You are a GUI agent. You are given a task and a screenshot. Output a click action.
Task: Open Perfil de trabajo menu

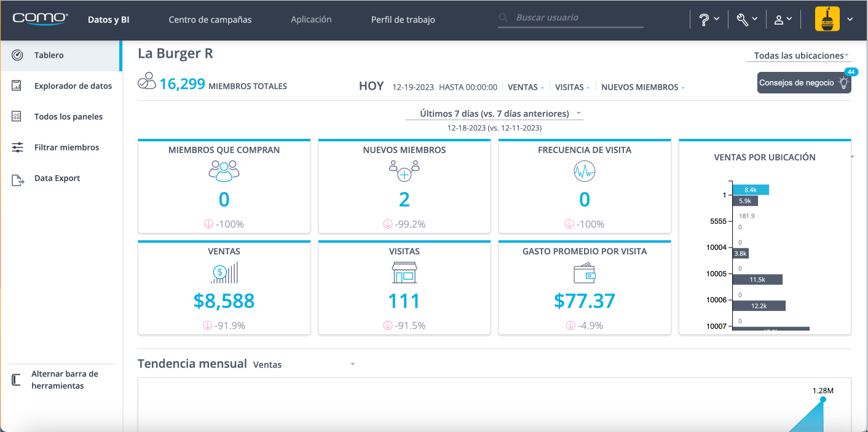coord(403,20)
